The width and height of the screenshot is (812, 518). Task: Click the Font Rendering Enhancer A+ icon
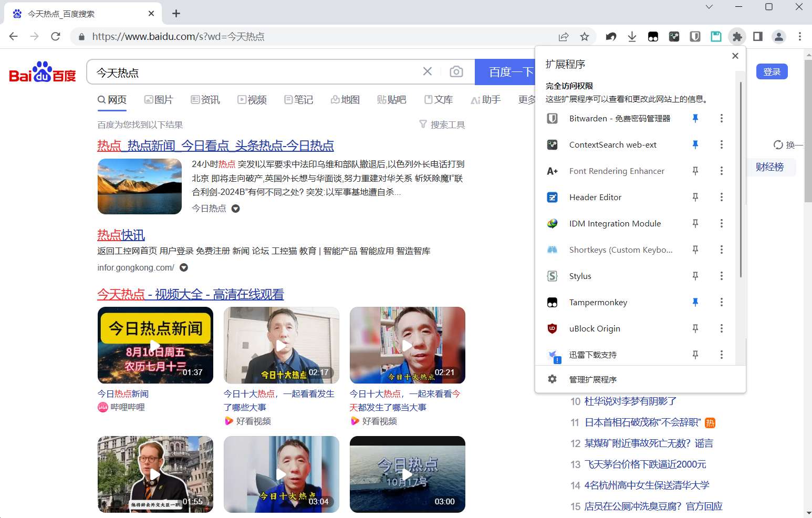pyautogui.click(x=552, y=171)
